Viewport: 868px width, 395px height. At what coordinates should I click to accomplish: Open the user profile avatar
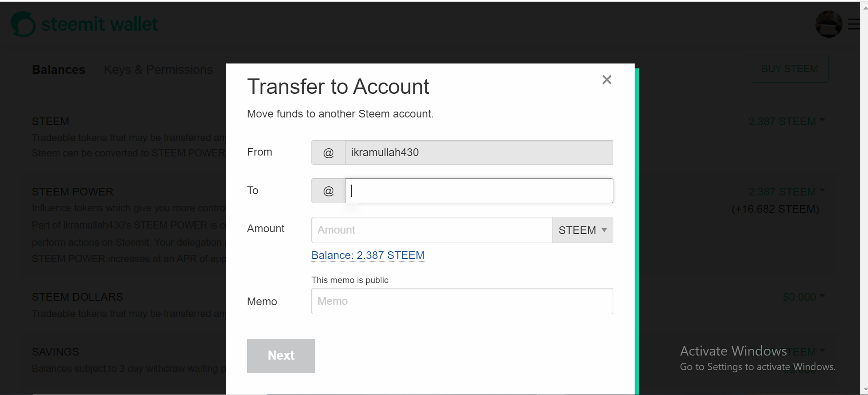pyautogui.click(x=829, y=24)
